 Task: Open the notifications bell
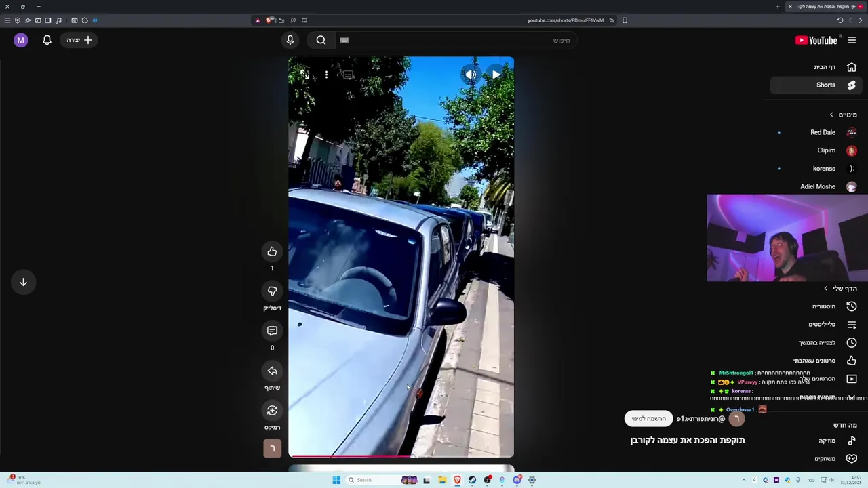pos(47,40)
